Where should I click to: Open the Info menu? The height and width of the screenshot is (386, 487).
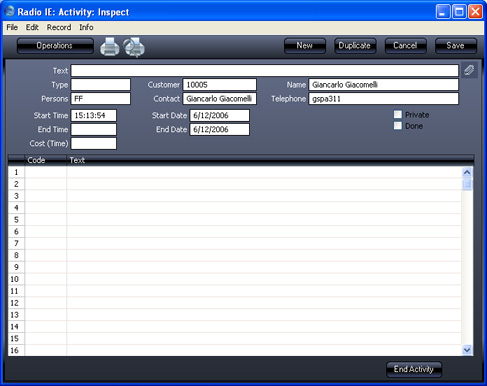tap(86, 27)
